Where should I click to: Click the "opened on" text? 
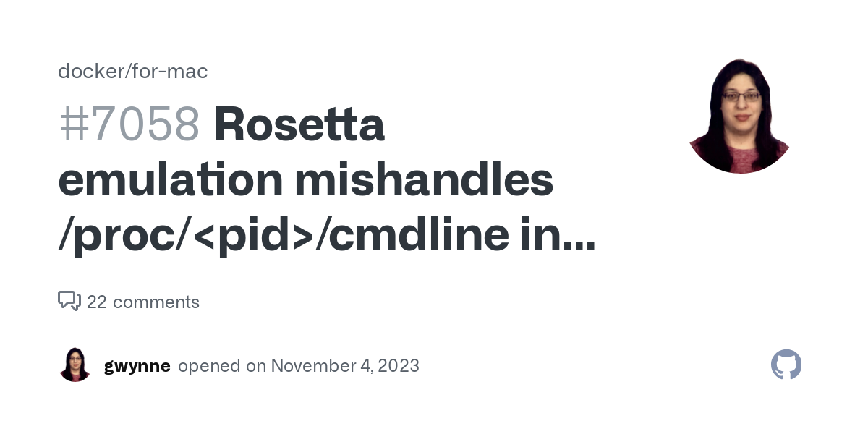222,366
